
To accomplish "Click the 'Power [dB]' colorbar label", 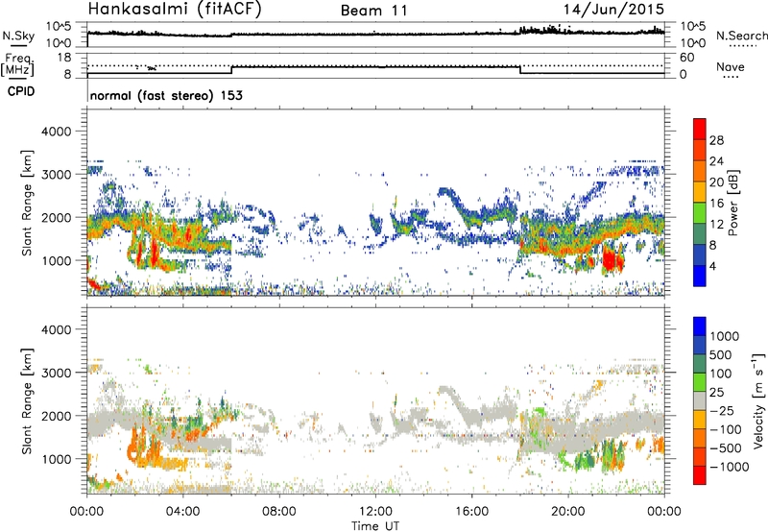I will click(x=733, y=203).
